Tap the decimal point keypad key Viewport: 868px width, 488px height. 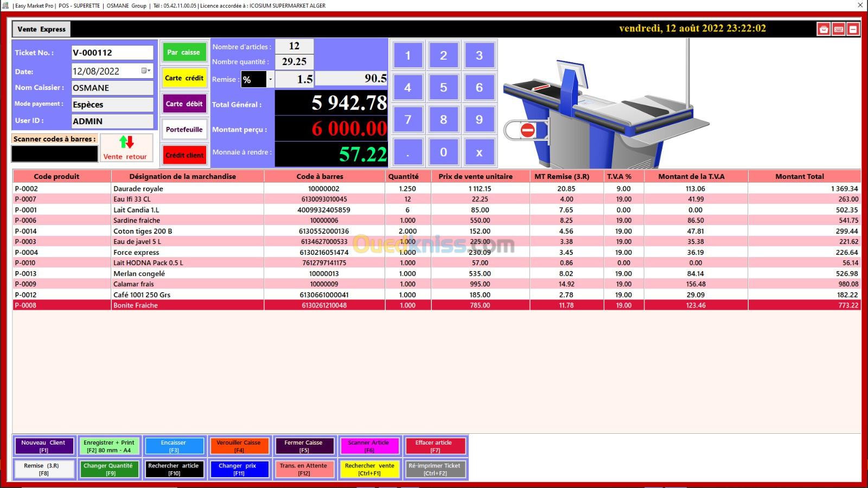click(x=407, y=152)
